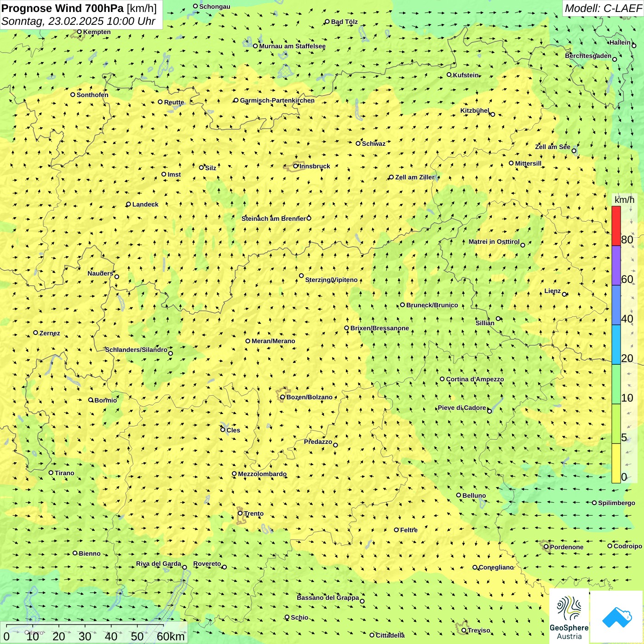Click the Mittersill city label
The image size is (644, 644).
(528, 163)
